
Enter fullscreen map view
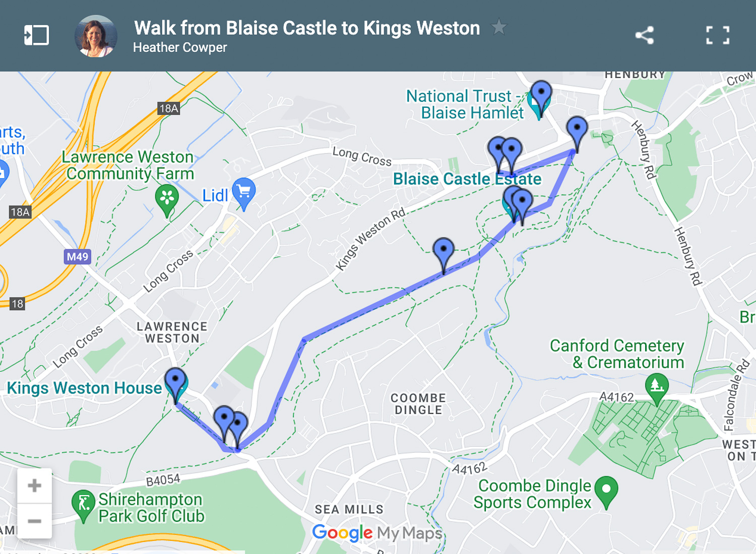click(718, 35)
